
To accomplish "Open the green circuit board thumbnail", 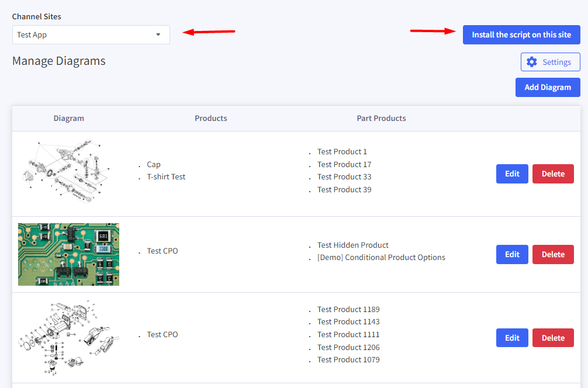I will pos(68,254).
